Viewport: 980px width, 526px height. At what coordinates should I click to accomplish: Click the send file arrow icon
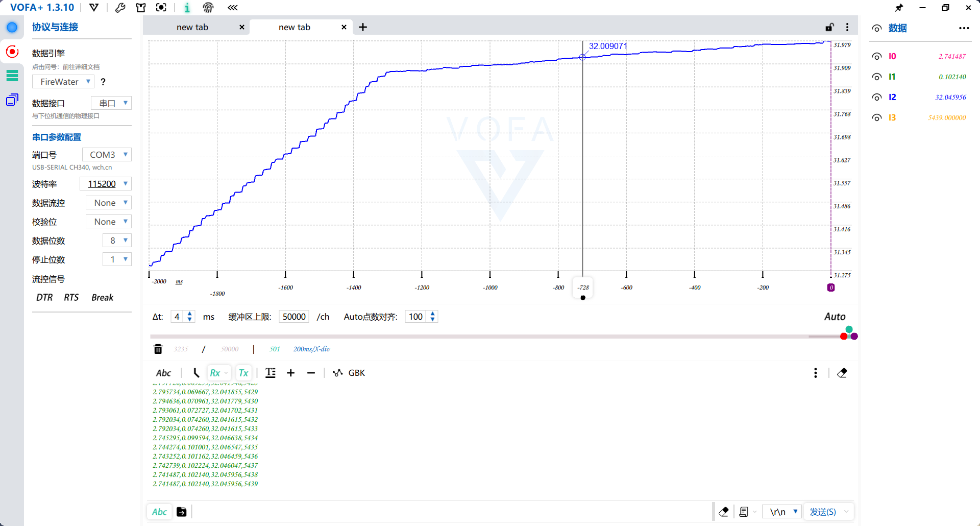pyautogui.click(x=182, y=512)
